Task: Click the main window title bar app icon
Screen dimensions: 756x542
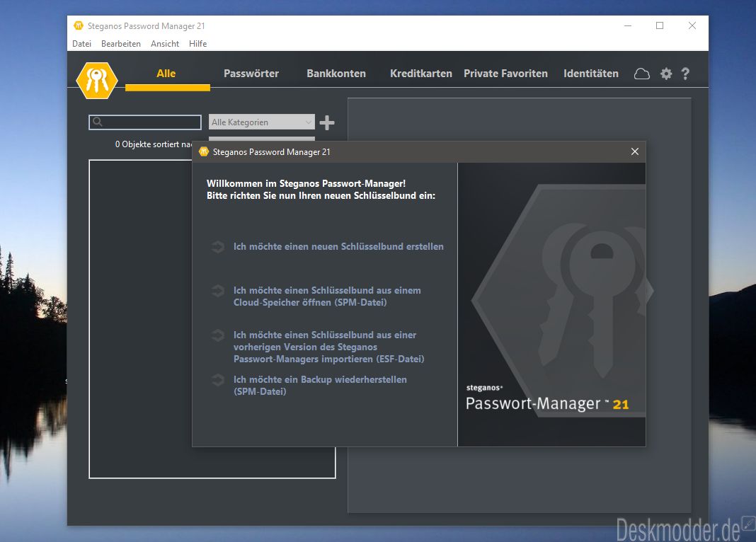Action: pos(79,25)
